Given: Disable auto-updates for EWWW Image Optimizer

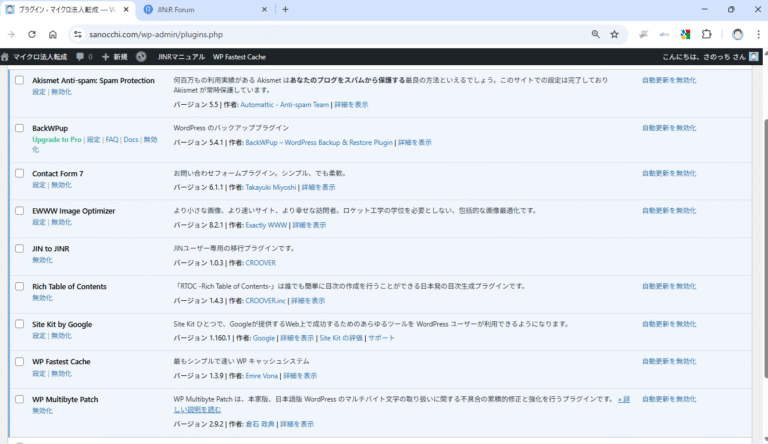Looking at the screenshot, I should [x=669, y=211].
